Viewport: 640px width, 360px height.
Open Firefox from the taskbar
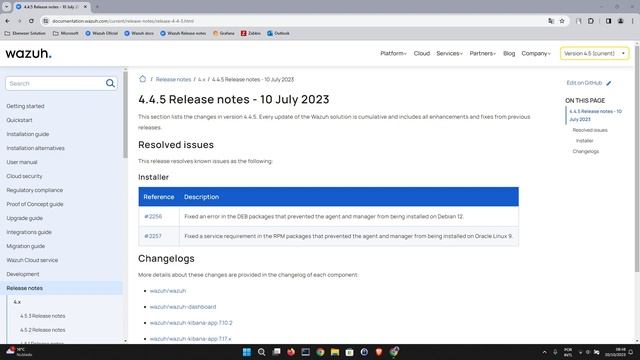pos(291,352)
